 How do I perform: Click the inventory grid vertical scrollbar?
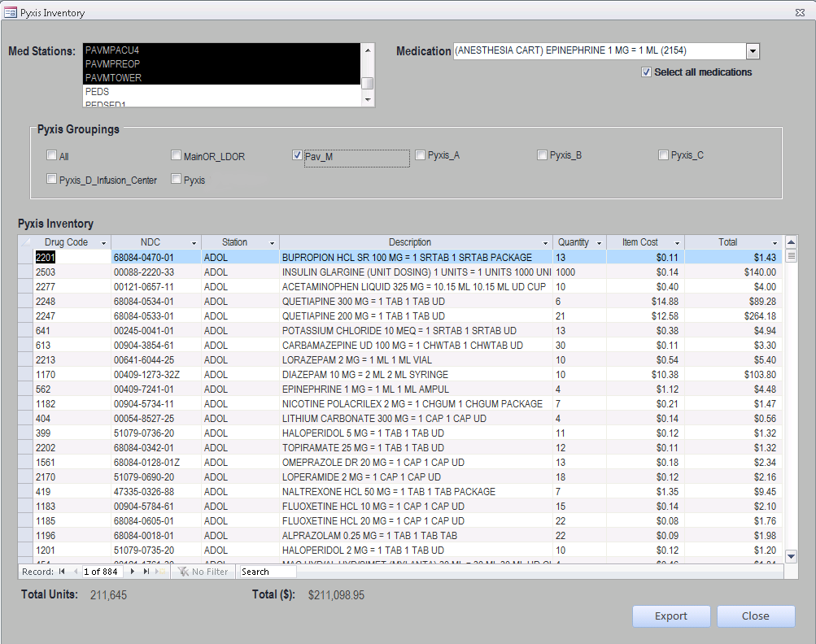click(791, 407)
